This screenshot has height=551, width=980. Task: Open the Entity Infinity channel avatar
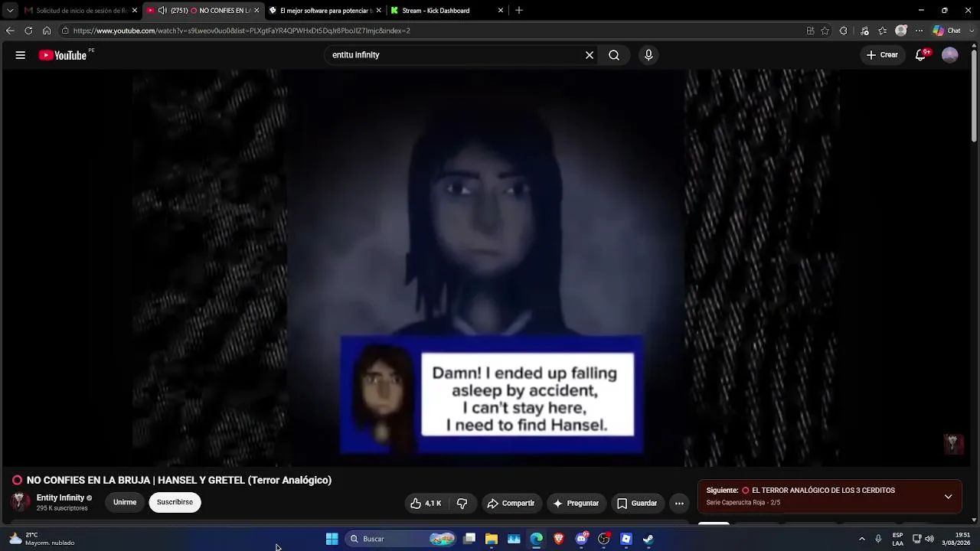(x=21, y=502)
